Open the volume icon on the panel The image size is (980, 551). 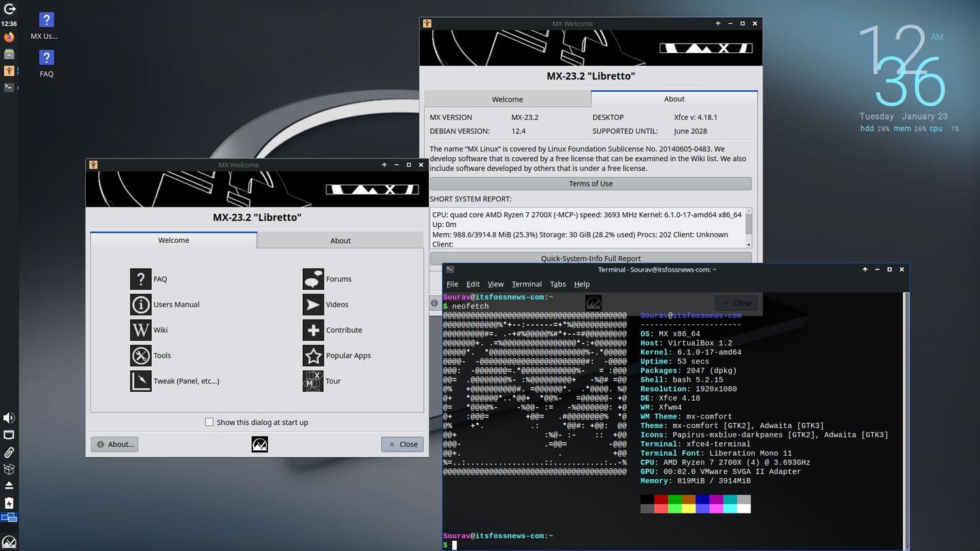(x=9, y=417)
